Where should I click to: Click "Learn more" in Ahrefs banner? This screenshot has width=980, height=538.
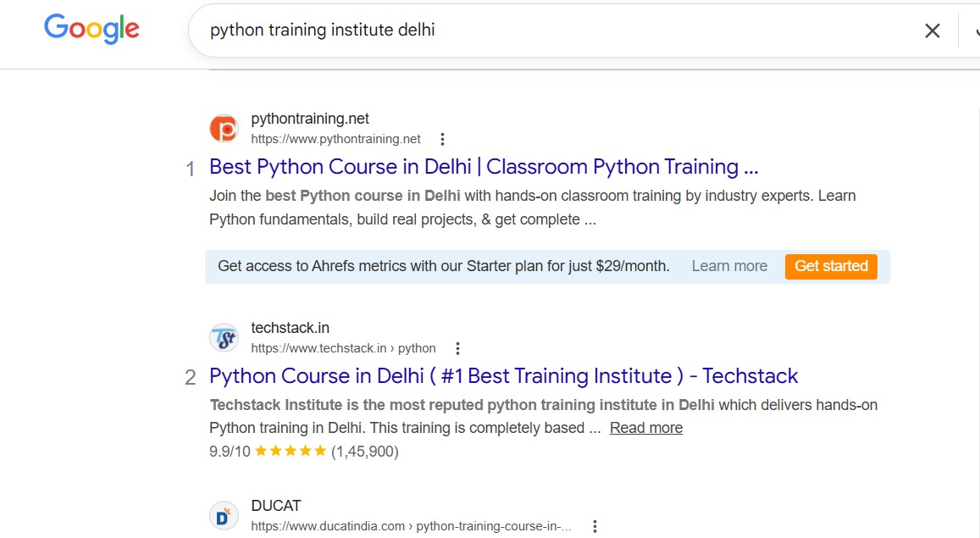pos(729,266)
